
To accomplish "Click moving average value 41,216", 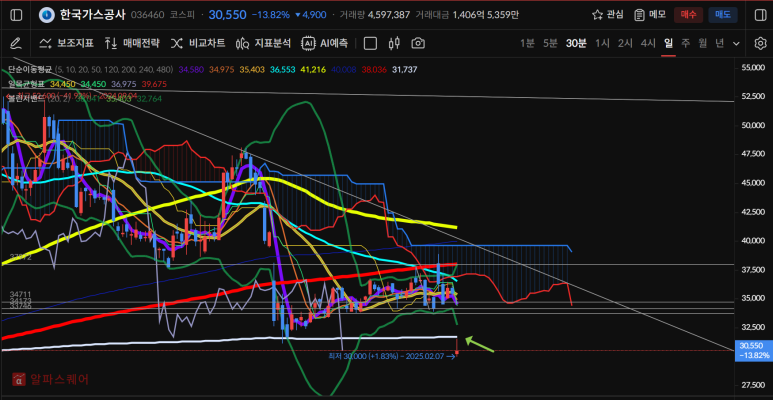I will [314, 70].
